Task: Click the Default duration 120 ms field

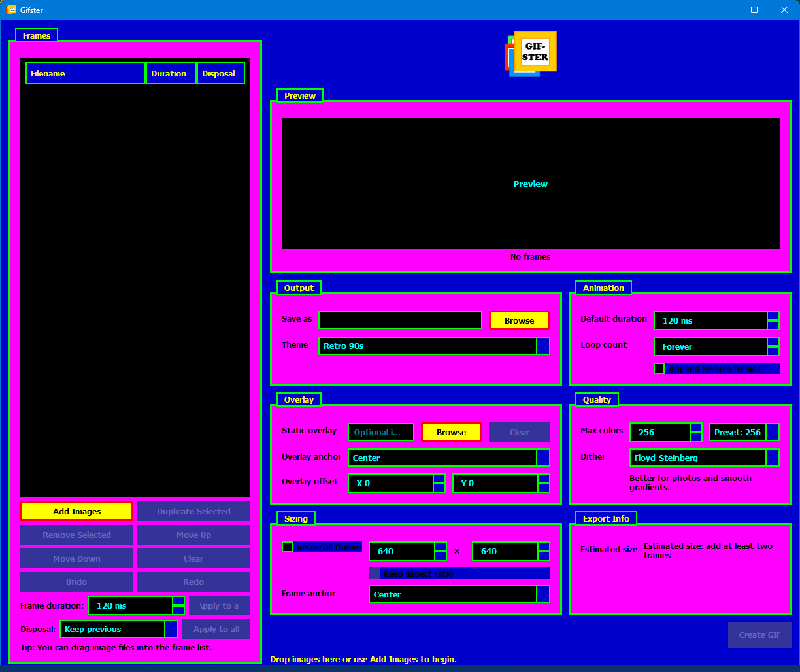Action: pos(710,320)
